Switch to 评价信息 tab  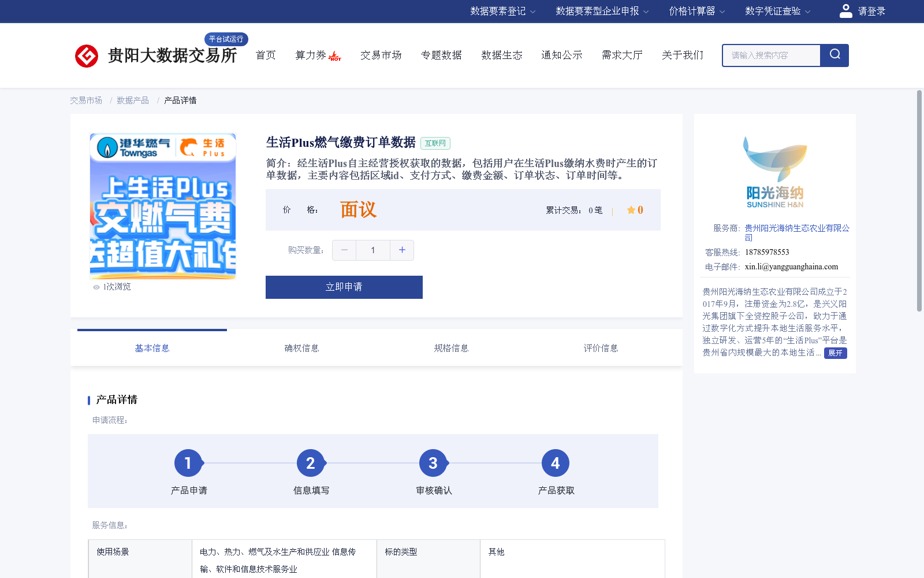click(x=601, y=348)
